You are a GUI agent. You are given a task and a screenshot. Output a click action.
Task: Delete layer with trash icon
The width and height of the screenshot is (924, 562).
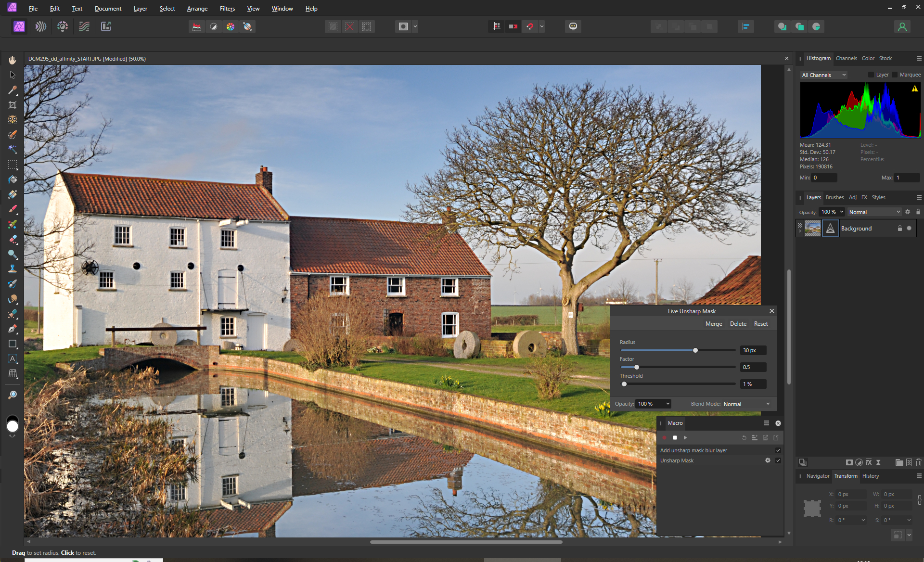click(918, 462)
